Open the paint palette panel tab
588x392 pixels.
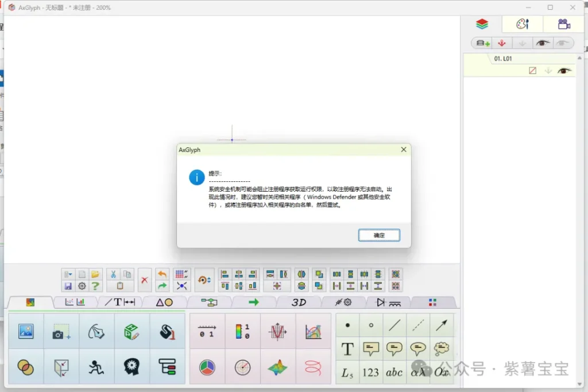pos(522,24)
